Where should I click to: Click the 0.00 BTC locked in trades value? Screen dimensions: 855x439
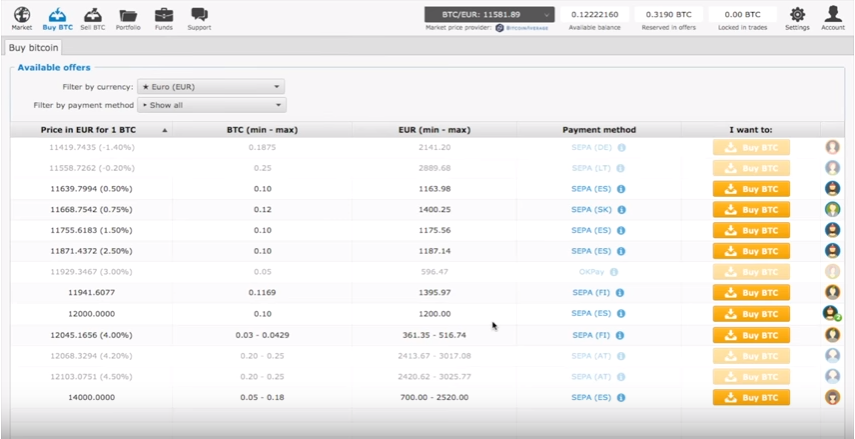click(x=742, y=15)
